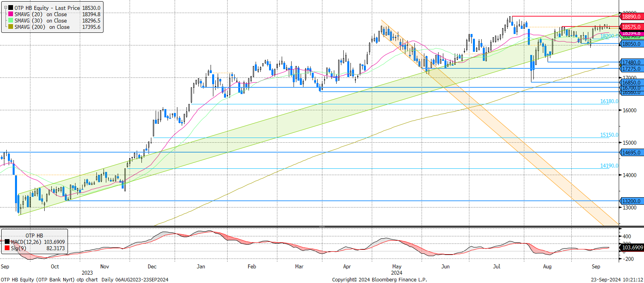Click the 400 tick on MACD axis

(x=627, y=236)
